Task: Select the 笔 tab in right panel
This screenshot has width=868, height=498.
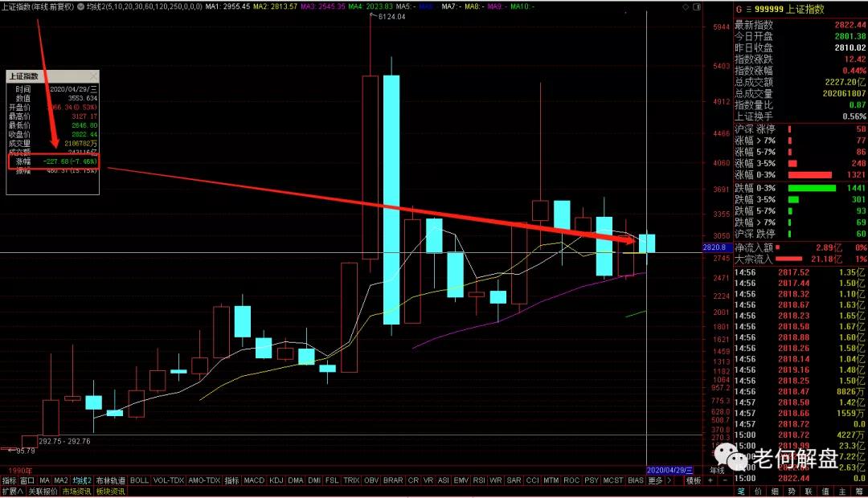Action: 741,492
